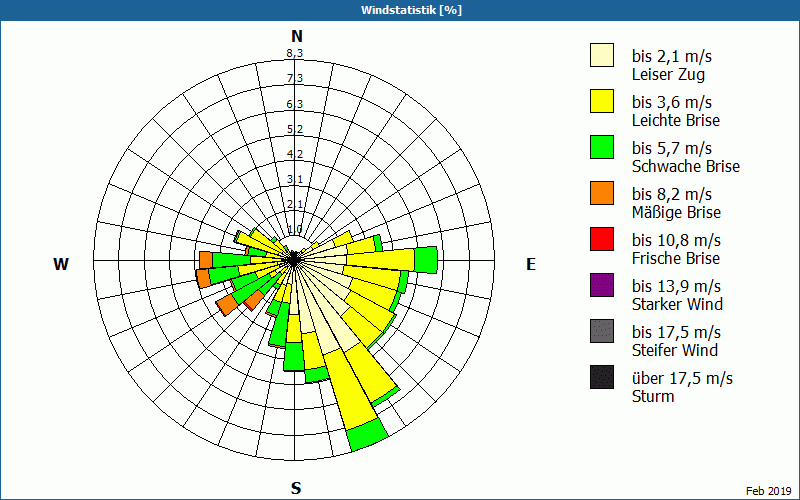
Task: Click the orange tip of the west wind bar
Action: click(206, 260)
